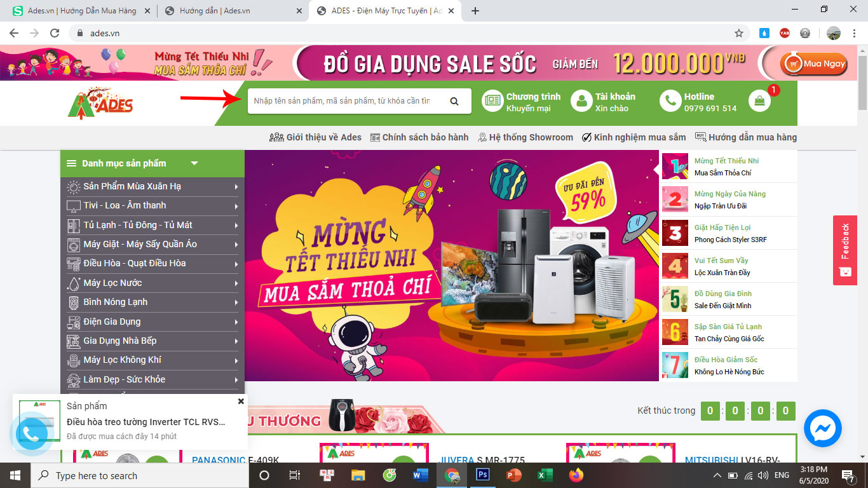
Task: Open the red Feedback side tab
Action: (845, 250)
